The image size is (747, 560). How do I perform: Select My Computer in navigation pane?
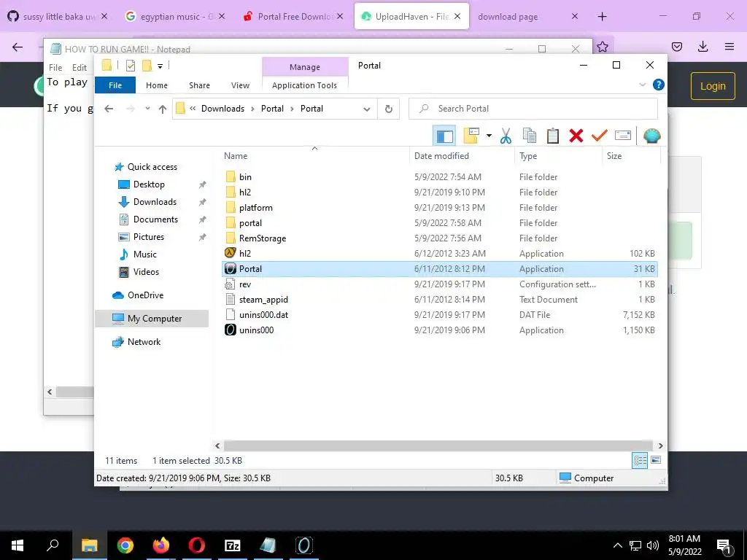tap(152, 319)
